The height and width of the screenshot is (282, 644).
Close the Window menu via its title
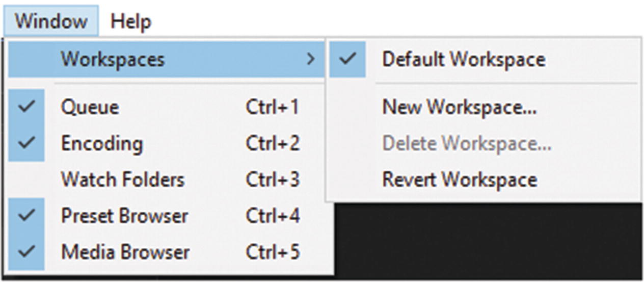coord(51,21)
